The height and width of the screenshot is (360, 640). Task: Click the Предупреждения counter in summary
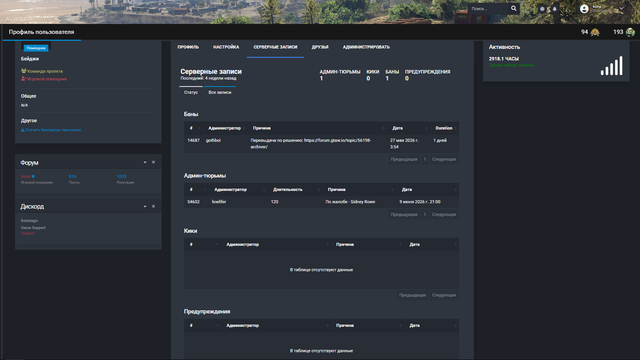coord(427,75)
